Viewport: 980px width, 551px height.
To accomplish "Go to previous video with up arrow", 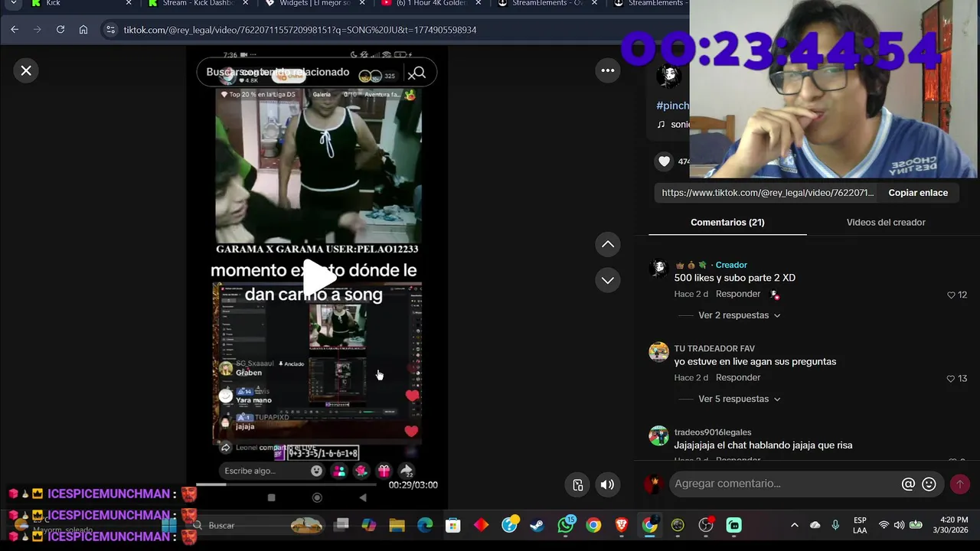I will (x=608, y=244).
